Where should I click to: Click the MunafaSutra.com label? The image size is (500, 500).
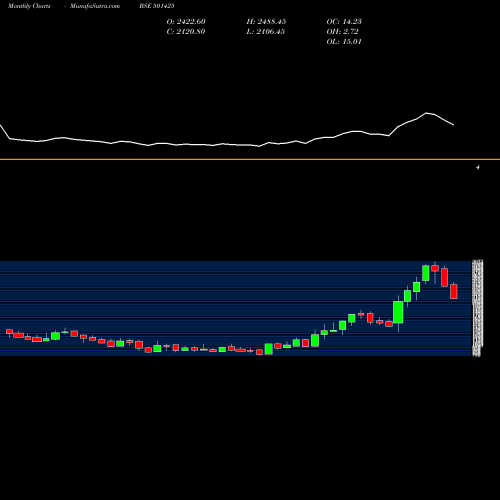(95, 6)
